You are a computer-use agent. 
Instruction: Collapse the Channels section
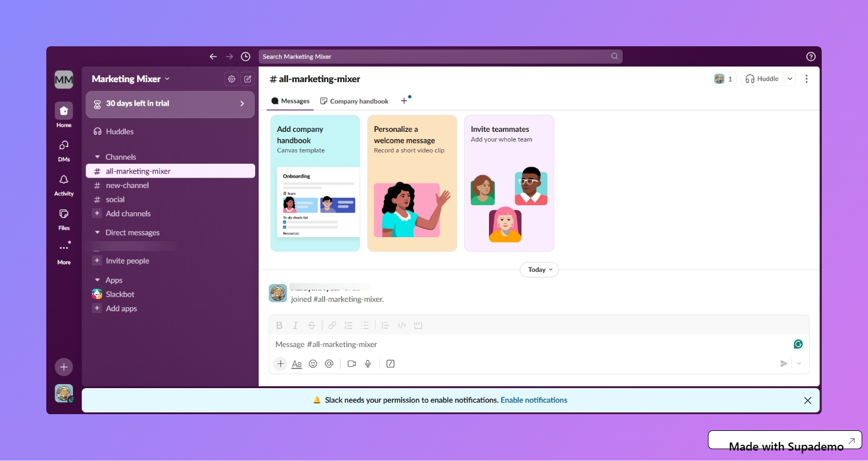click(97, 157)
